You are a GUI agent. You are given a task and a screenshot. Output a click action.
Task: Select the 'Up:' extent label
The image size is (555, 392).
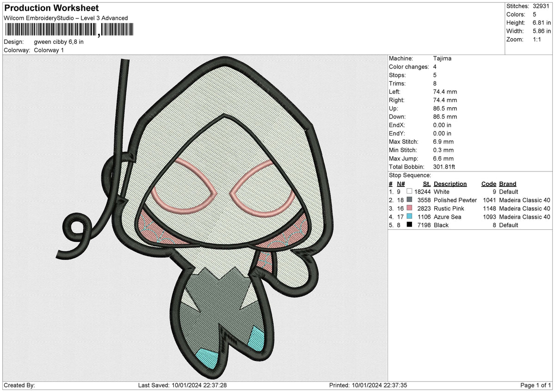point(394,109)
